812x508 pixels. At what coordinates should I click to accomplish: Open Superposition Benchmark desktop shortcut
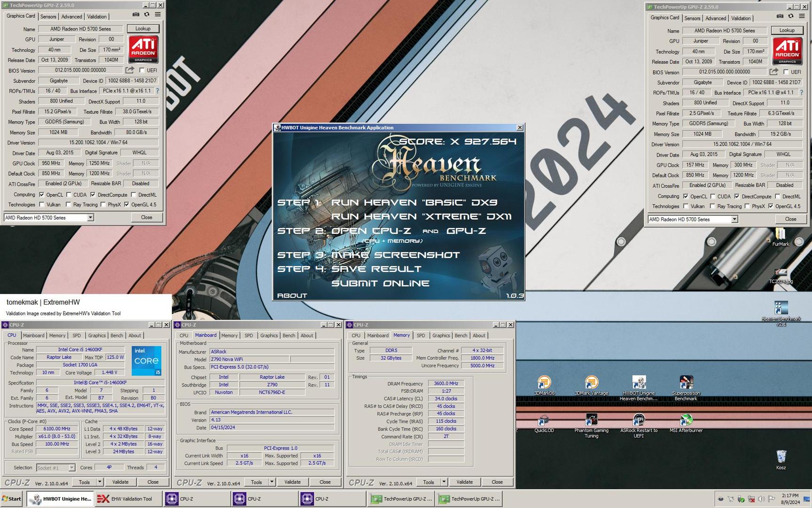click(686, 388)
